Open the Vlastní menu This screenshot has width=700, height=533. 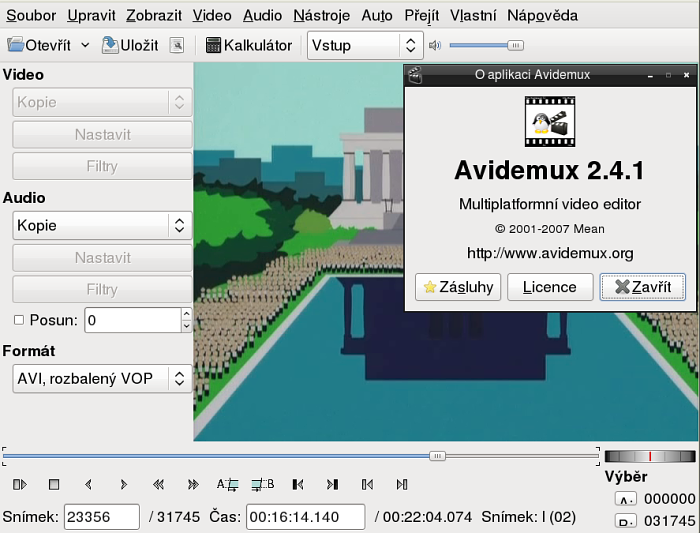(473, 16)
